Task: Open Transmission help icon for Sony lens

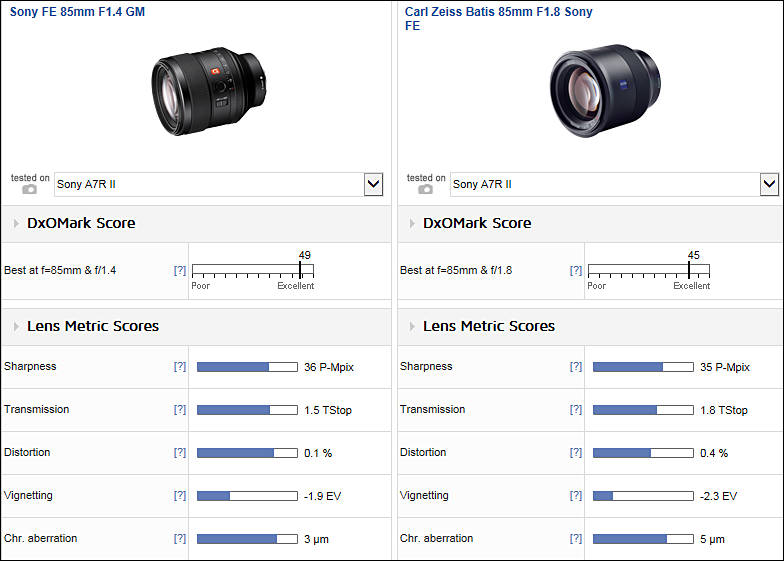Action: pyautogui.click(x=180, y=410)
